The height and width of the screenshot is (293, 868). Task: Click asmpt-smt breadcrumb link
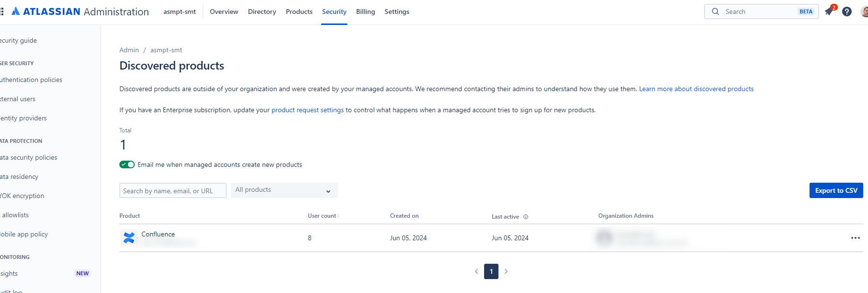pos(166,50)
